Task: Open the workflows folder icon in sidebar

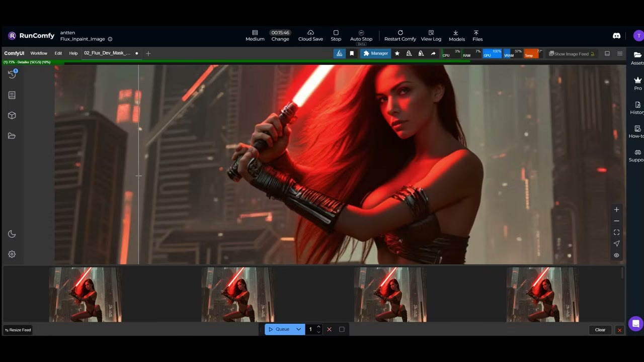Action: click(12, 136)
